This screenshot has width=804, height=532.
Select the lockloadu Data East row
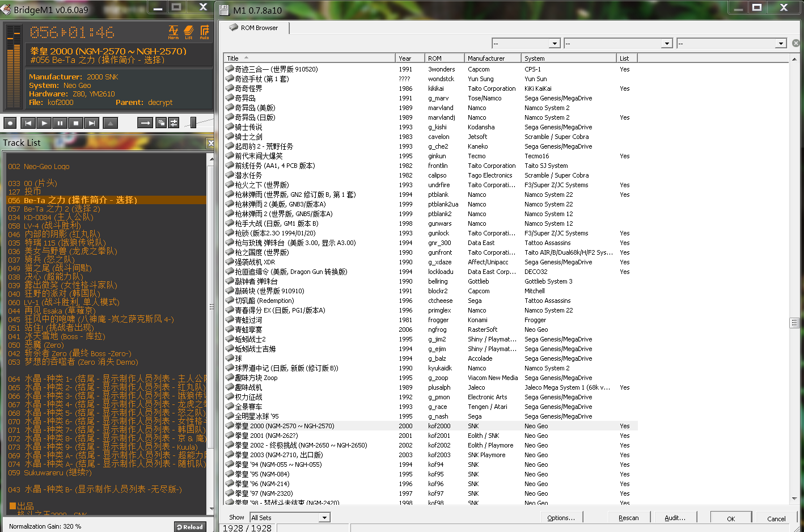click(x=431, y=272)
